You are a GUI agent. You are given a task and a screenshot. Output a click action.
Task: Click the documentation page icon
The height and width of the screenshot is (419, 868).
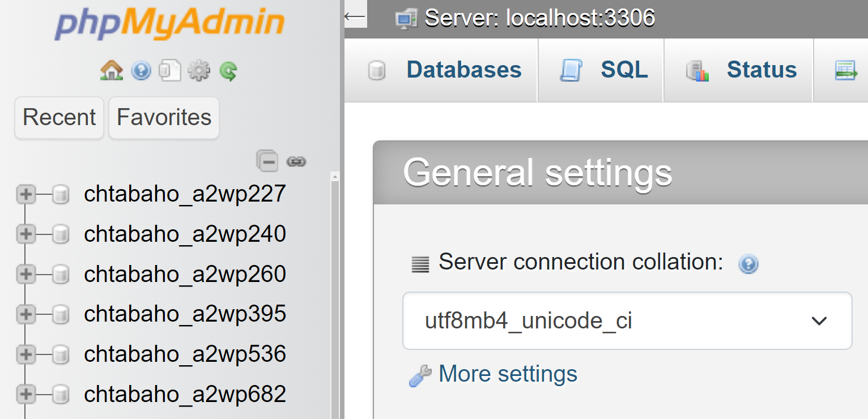[x=170, y=70]
